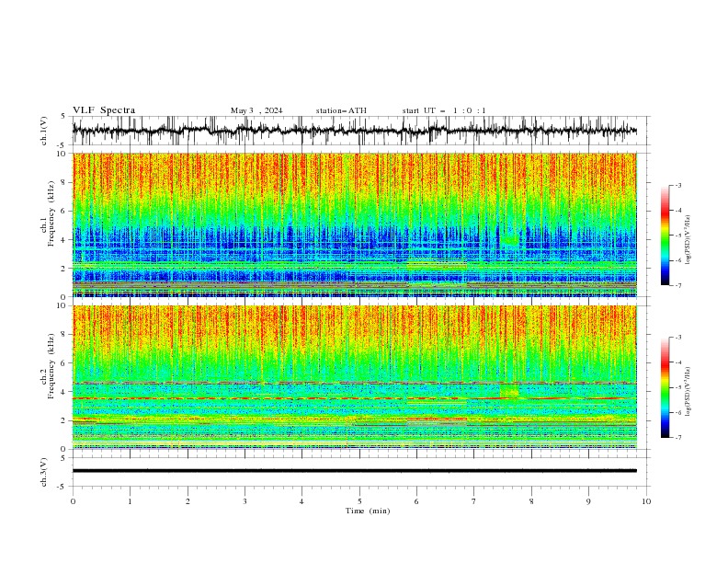728x563 pixels.
Task: Click the '-7' label on lower colorbar
Action: (x=677, y=438)
